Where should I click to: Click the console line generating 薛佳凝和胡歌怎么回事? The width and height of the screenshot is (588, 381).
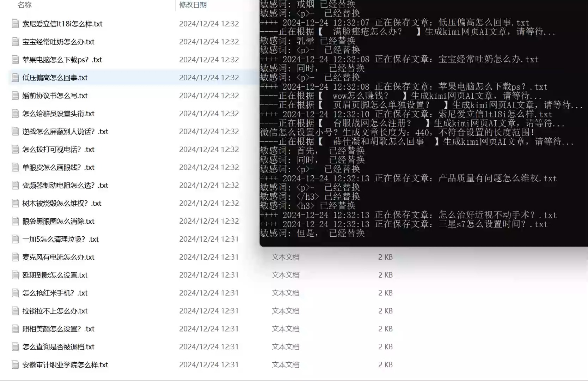click(417, 142)
